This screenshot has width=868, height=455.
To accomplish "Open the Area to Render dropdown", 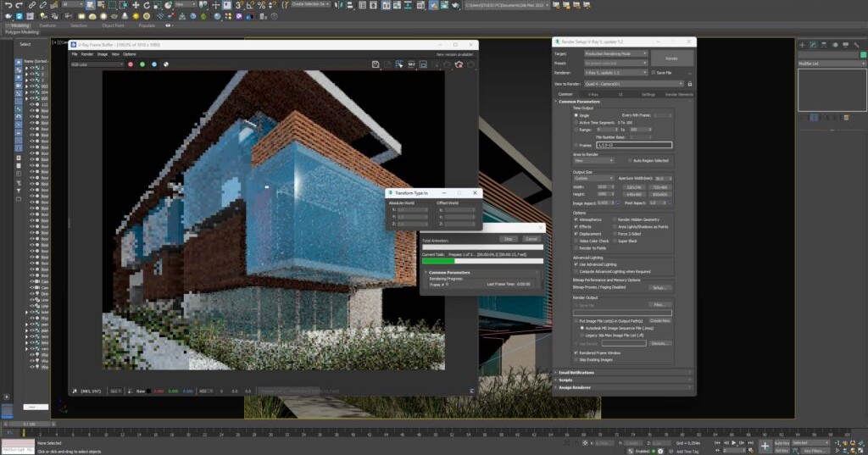I will 593,160.
